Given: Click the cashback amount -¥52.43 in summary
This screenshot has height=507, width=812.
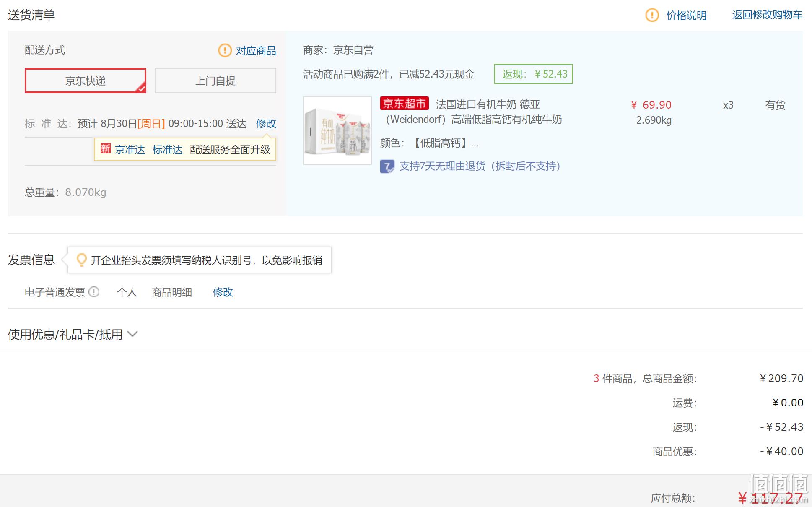Looking at the screenshot, I should [x=781, y=427].
